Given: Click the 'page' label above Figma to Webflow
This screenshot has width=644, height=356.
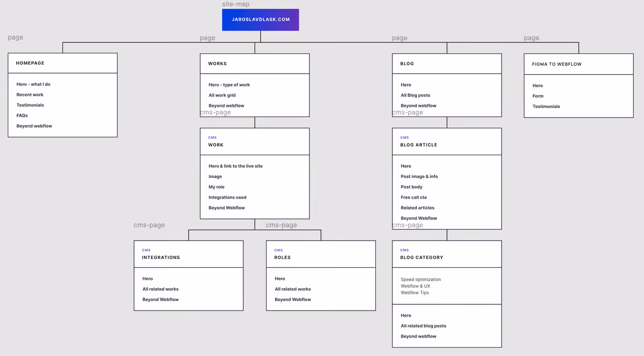Looking at the screenshot, I should point(532,38).
